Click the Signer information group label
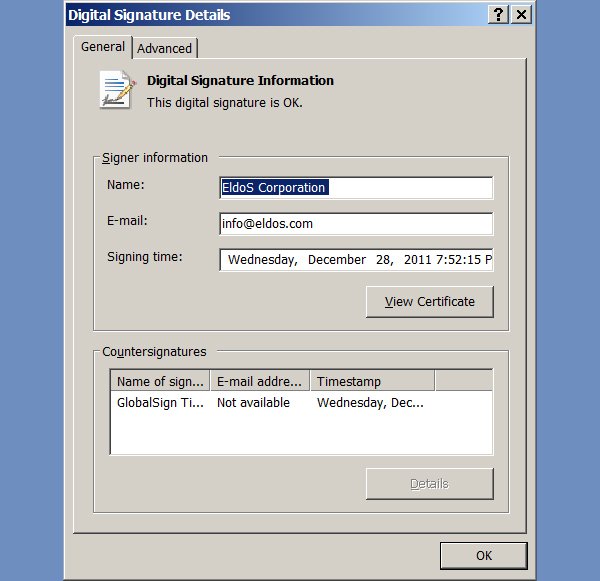Screen dimensions: 600x581 tap(155, 158)
